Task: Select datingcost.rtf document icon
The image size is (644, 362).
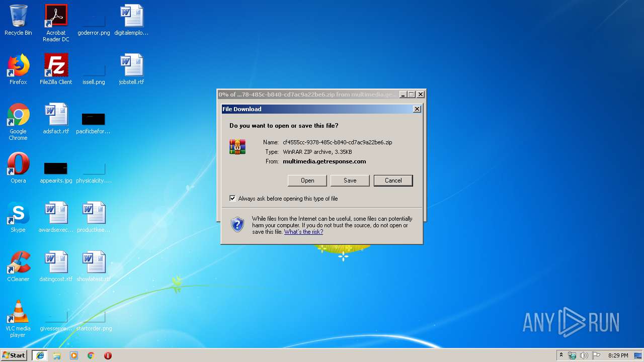Action: tap(56, 266)
